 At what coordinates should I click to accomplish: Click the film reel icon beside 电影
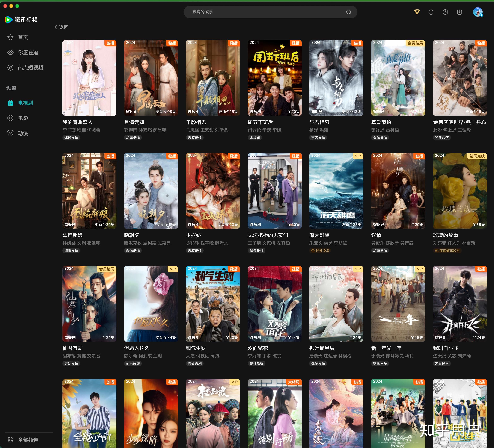pyautogui.click(x=10, y=118)
